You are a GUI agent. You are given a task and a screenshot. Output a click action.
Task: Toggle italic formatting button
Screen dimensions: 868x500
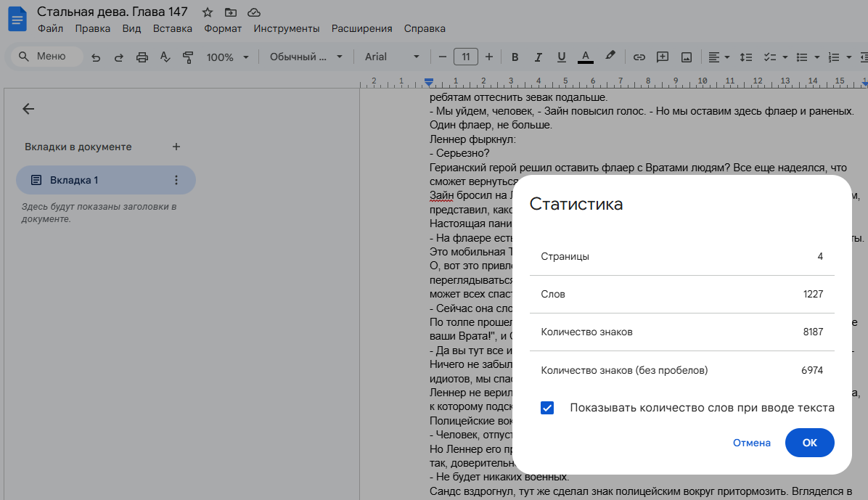point(538,57)
